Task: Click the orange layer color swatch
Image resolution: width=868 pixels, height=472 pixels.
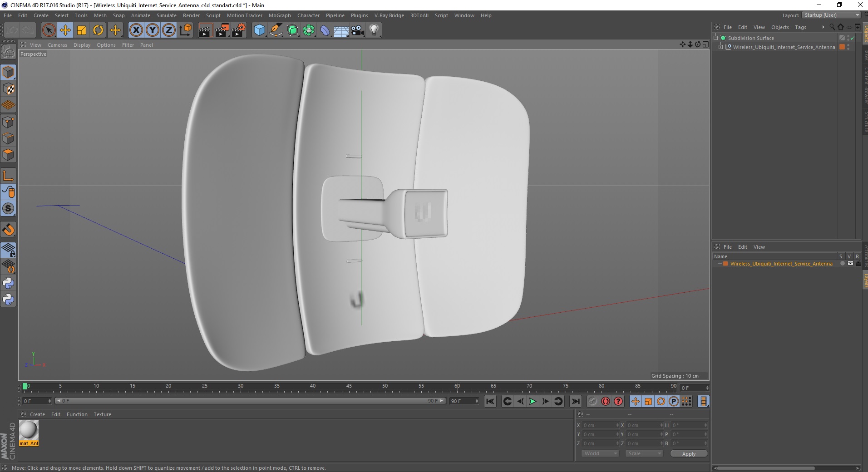Action: tap(725, 264)
